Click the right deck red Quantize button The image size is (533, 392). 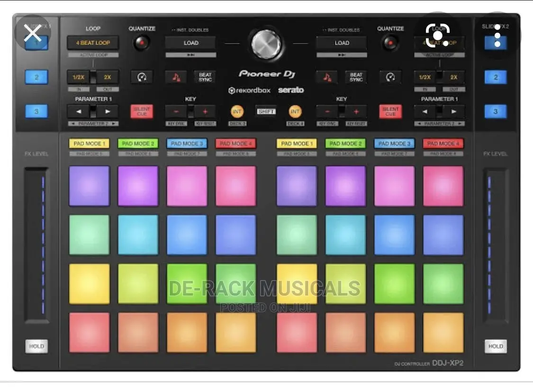pos(390,43)
